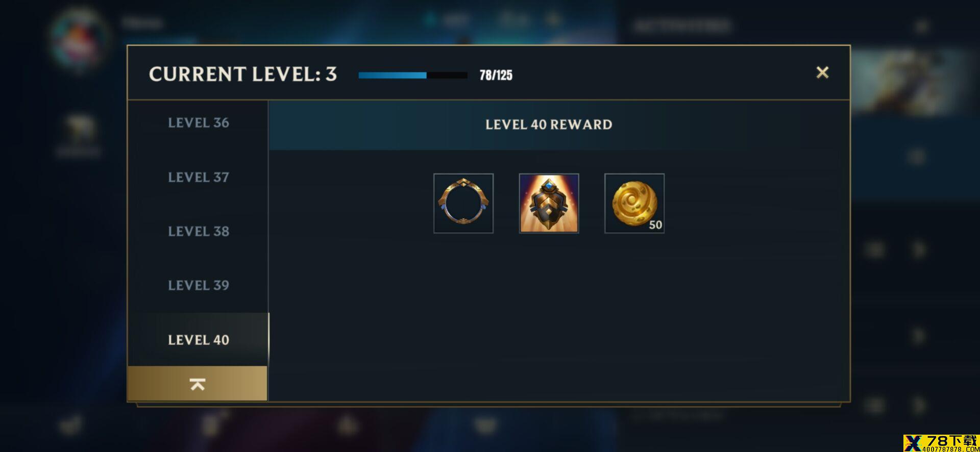
Task: Click the Current Level: 3 heading
Action: coord(242,74)
